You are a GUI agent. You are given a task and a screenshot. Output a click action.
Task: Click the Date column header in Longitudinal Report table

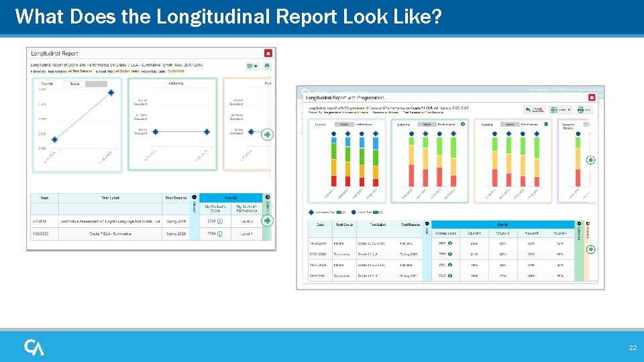click(x=44, y=198)
